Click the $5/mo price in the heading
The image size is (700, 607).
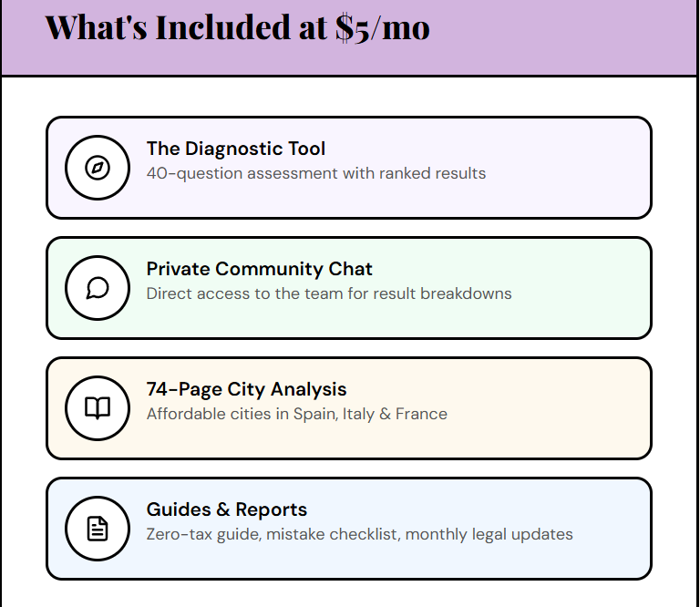tap(382, 27)
